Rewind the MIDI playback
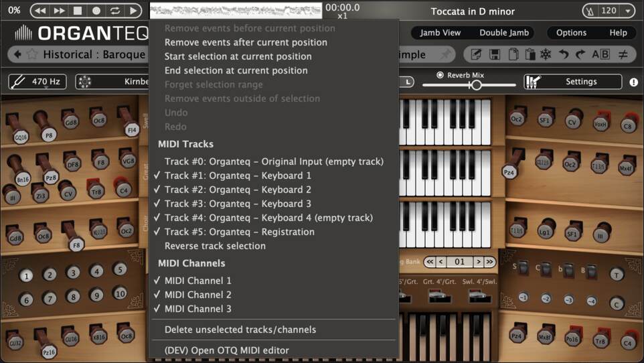 coord(40,11)
